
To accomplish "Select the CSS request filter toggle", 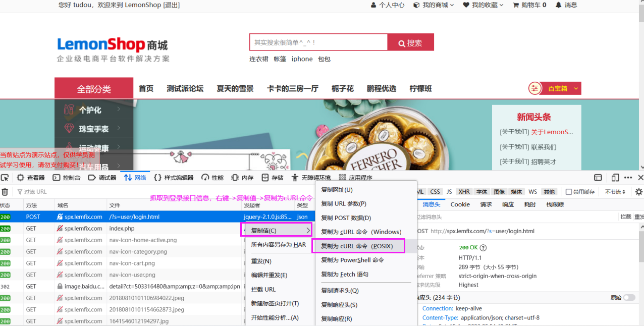I will pos(435,191).
